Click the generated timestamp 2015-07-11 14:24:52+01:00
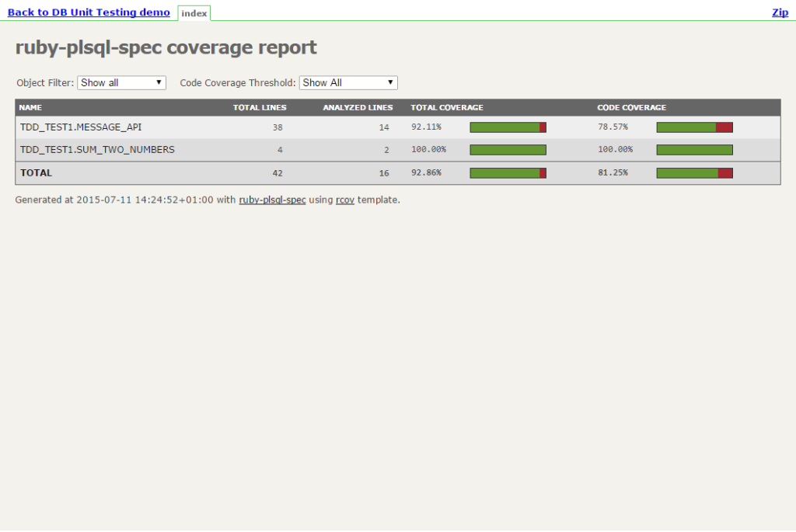This screenshot has width=796, height=532. (x=145, y=200)
